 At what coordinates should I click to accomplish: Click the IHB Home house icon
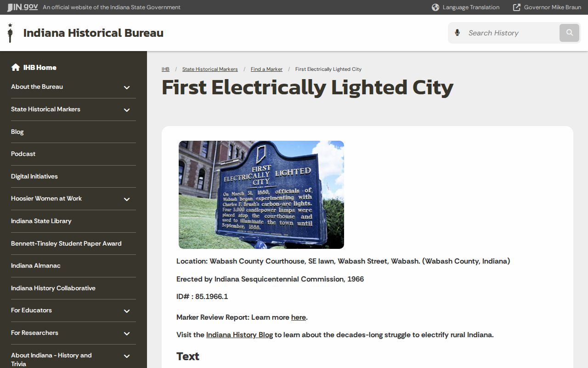(16, 67)
